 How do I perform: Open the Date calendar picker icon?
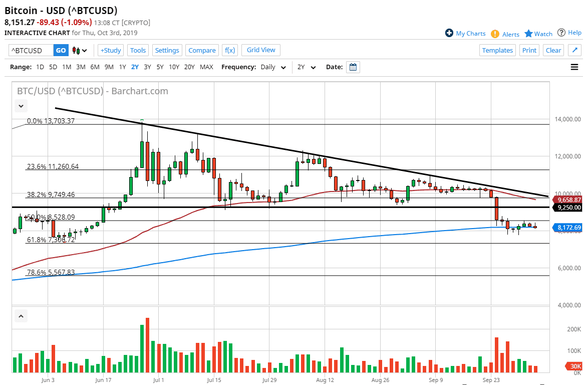(x=353, y=67)
